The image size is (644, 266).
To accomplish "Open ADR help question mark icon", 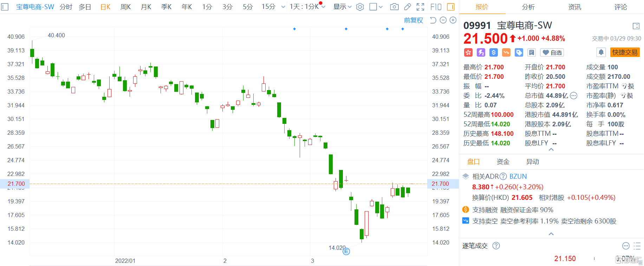I will click(503, 176).
